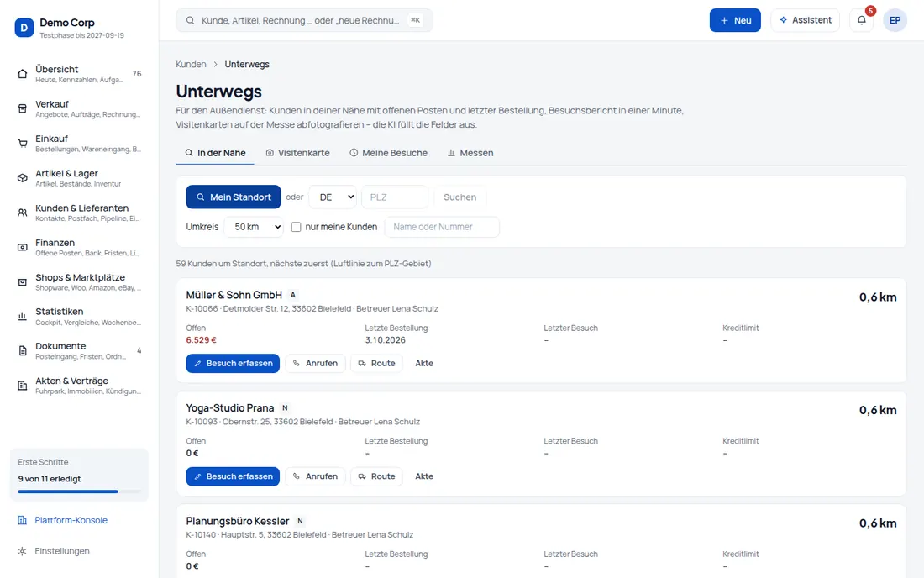The height and width of the screenshot is (578, 924).
Task: Open the 'Meine Besuche' tab
Action: coord(388,153)
